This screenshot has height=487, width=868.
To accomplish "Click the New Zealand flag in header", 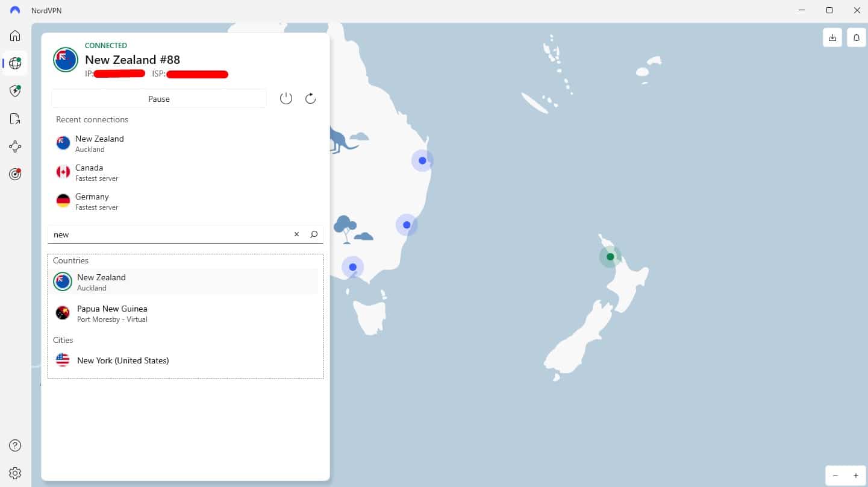I will coord(65,60).
